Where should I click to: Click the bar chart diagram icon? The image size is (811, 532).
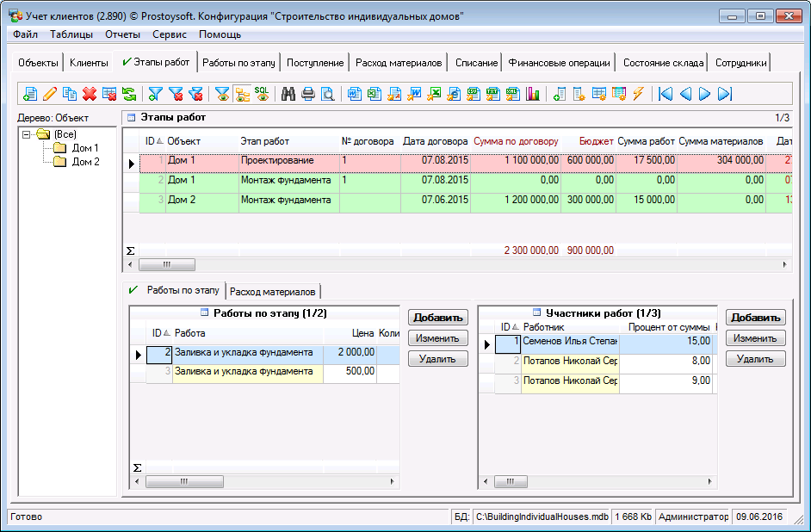point(532,94)
